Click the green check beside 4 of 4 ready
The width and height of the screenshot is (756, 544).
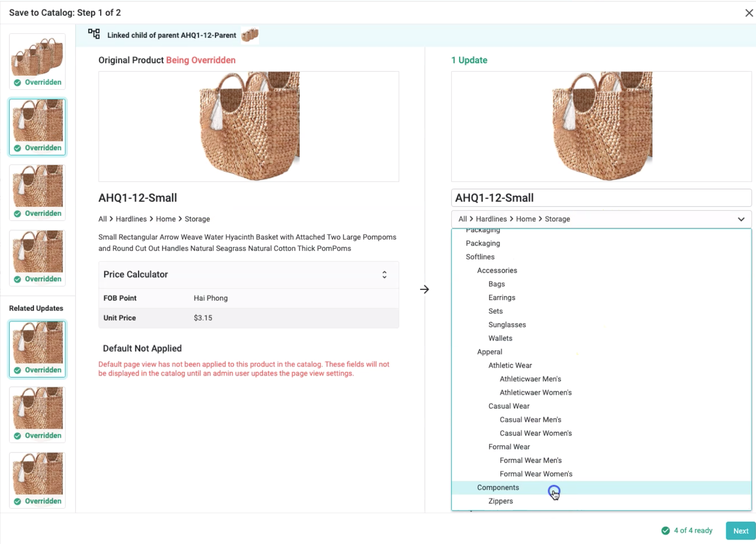(x=665, y=531)
